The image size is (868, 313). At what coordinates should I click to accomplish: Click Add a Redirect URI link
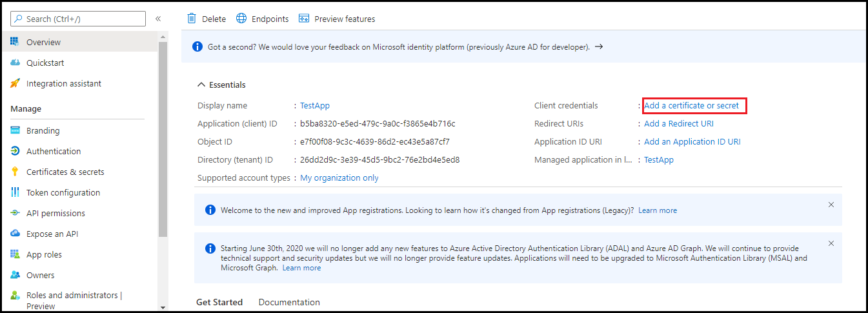tap(679, 123)
